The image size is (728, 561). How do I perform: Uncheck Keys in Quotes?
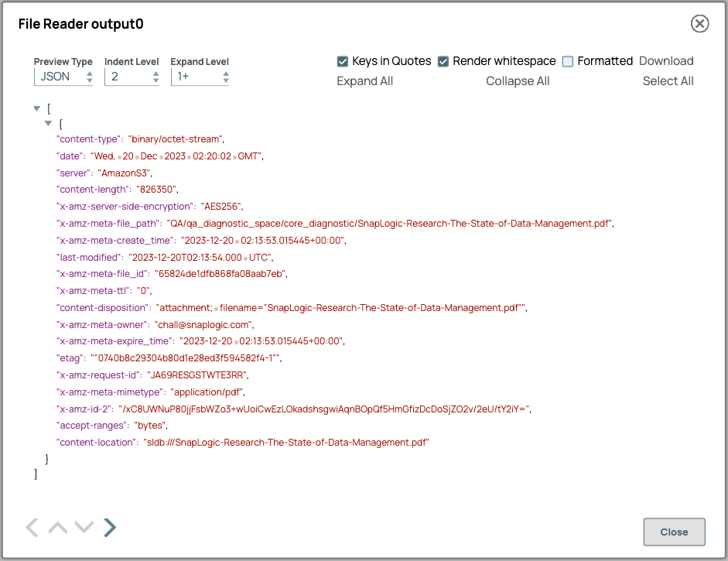coord(342,60)
